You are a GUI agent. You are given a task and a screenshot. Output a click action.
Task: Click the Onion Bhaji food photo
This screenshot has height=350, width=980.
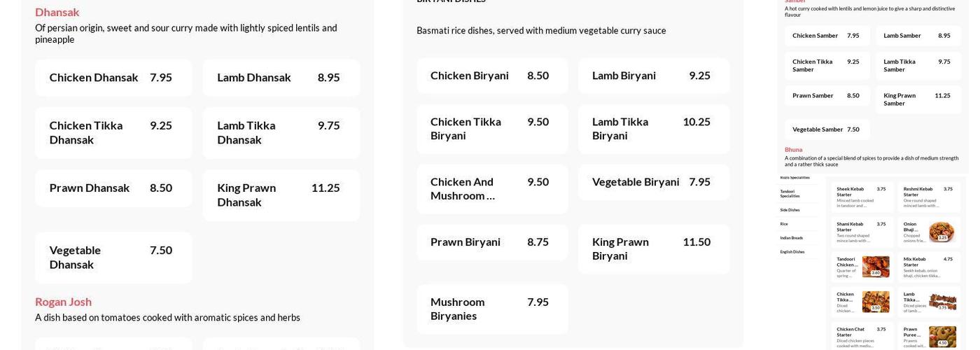[941, 232]
